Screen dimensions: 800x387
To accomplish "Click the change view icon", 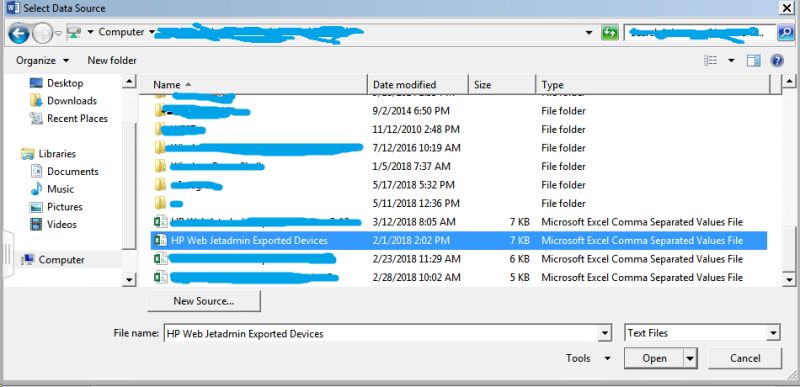I will point(710,61).
